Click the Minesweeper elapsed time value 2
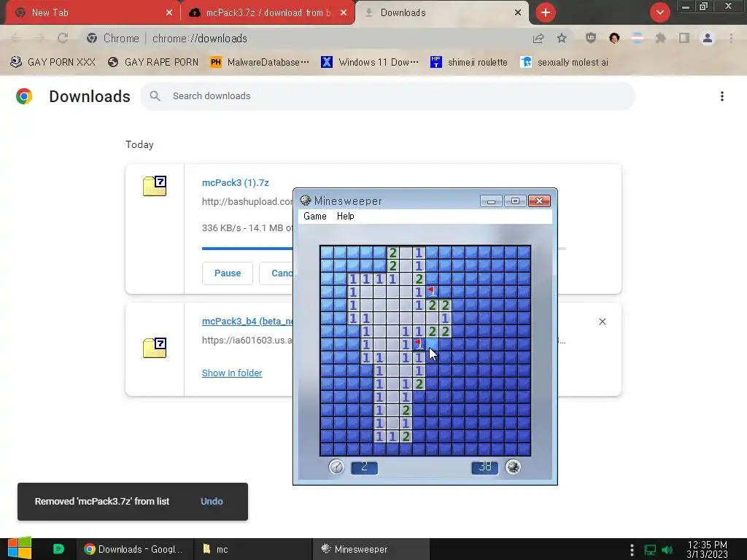The height and width of the screenshot is (560, 747). point(365,467)
